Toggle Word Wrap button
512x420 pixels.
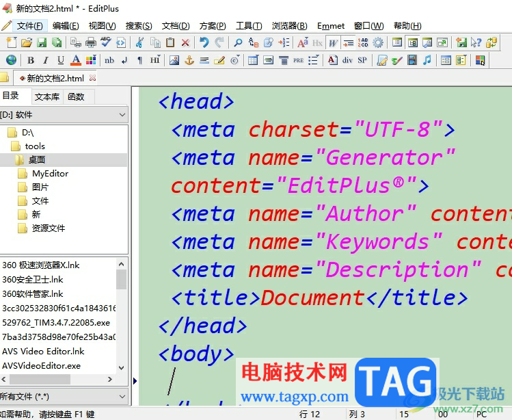[333, 42]
